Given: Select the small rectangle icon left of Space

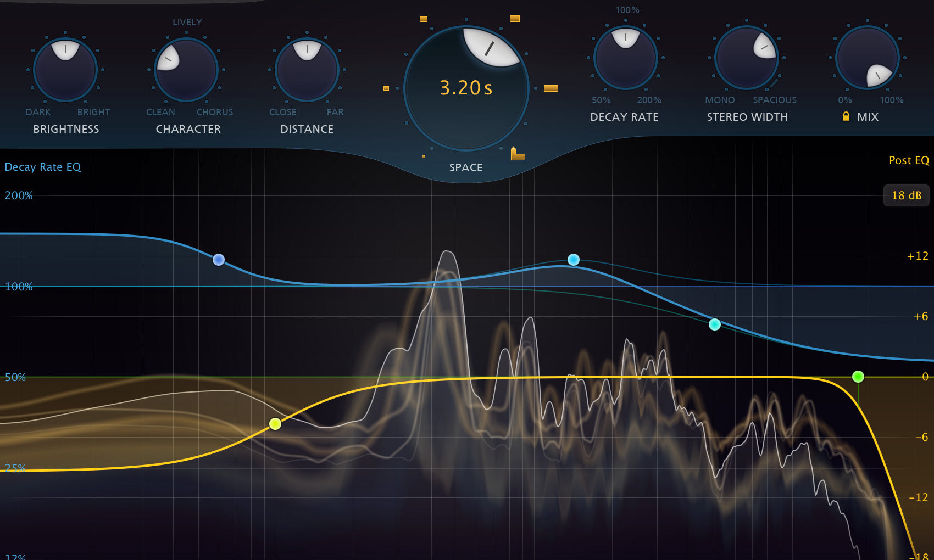Looking at the screenshot, I should [x=386, y=88].
